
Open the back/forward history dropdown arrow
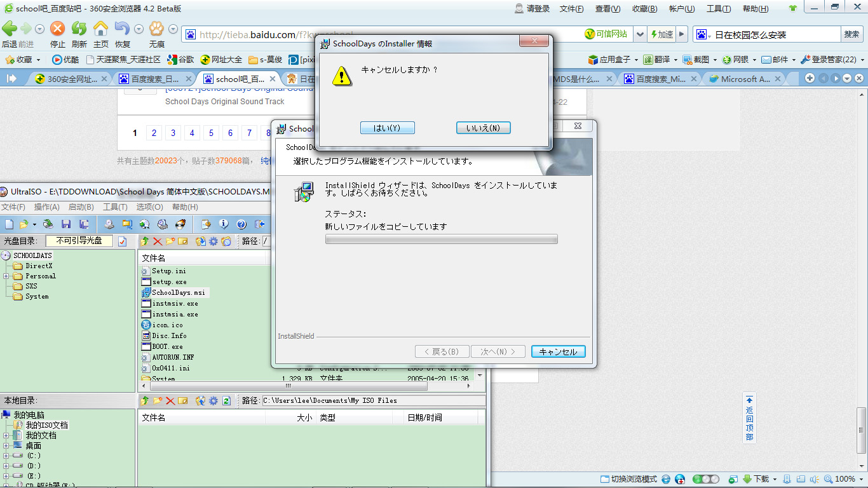[x=39, y=29]
